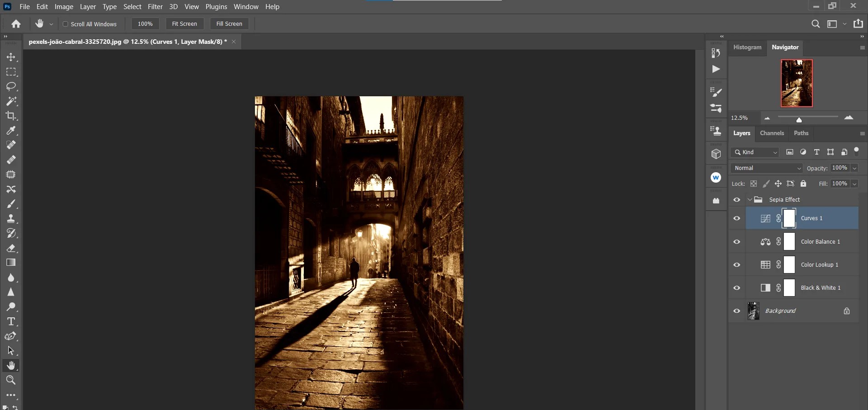Click the Fit Screen button

[x=185, y=24]
